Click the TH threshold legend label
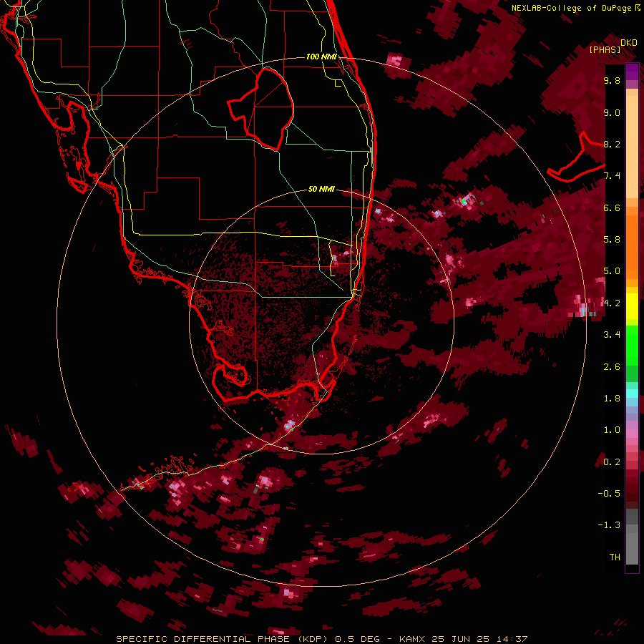 tap(615, 557)
